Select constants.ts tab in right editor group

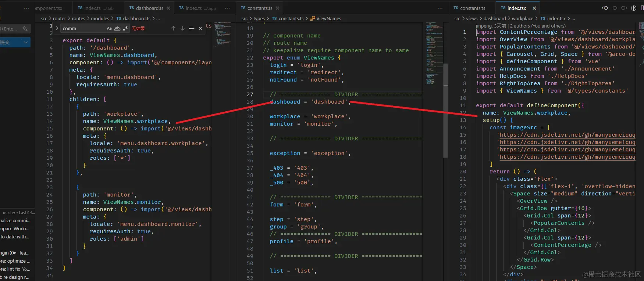pyautogui.click(x=472, y=8)
